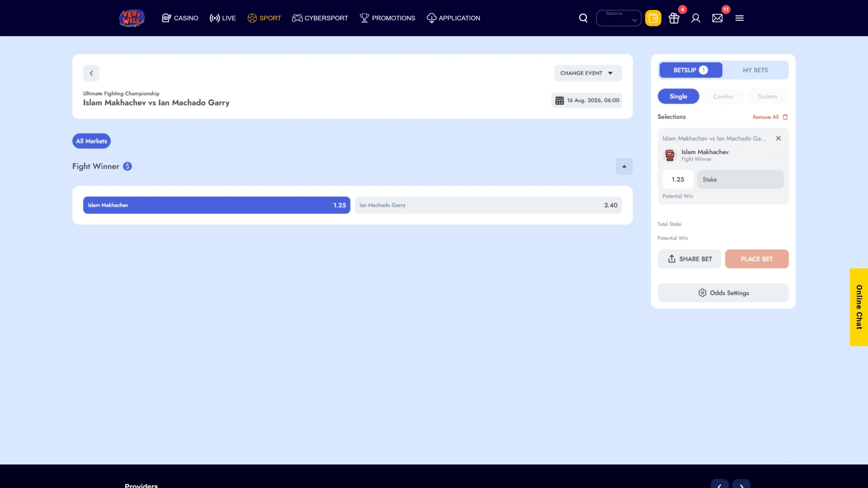Go back using the left arrow button
868x488 pixels.
pos(91,73)
